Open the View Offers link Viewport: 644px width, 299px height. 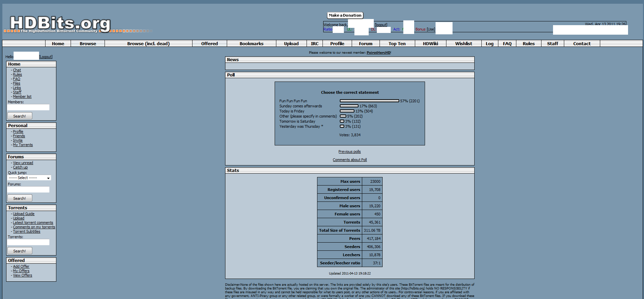click(22, 275)
